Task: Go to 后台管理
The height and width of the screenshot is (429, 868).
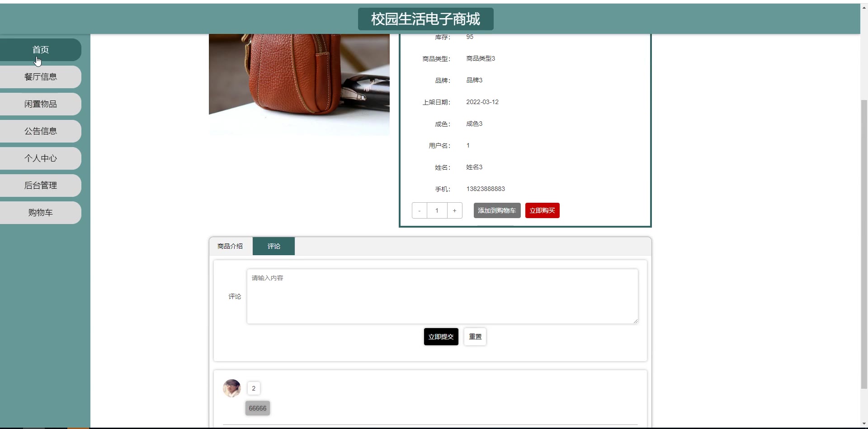Action: 41,186
